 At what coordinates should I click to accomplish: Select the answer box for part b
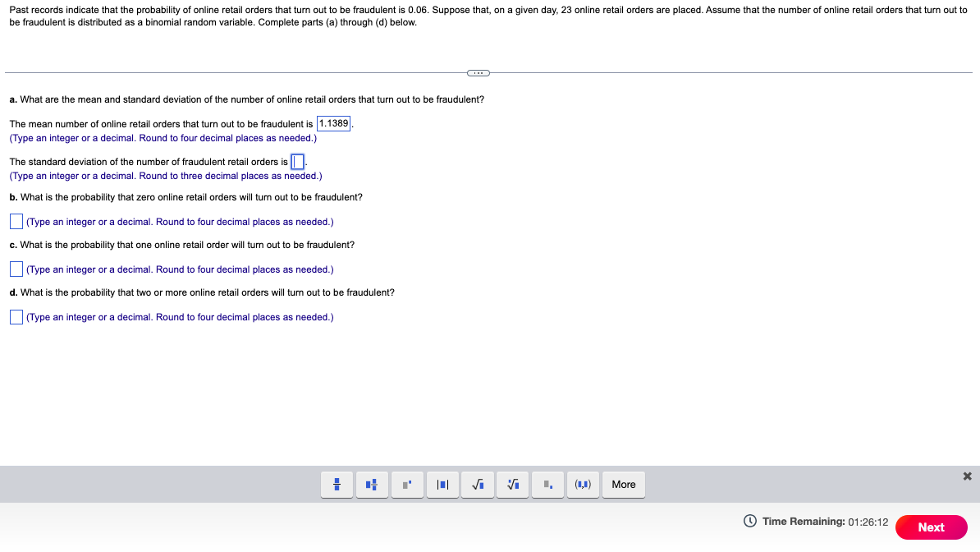[16, 220]
